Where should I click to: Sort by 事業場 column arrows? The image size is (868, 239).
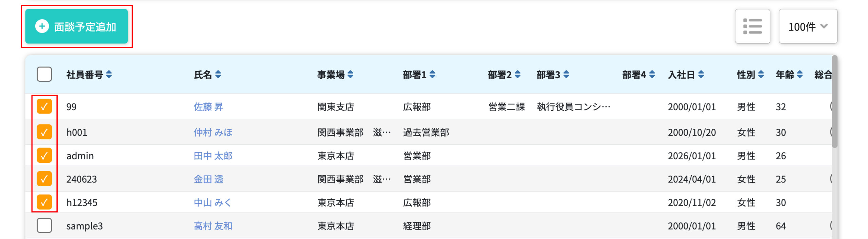pyautogui.click(x=350, y=74)
